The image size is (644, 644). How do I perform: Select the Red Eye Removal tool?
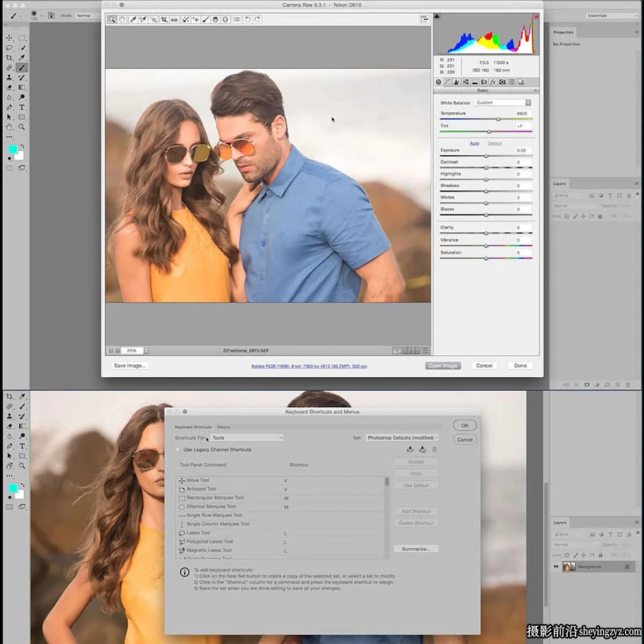point(195,19)
